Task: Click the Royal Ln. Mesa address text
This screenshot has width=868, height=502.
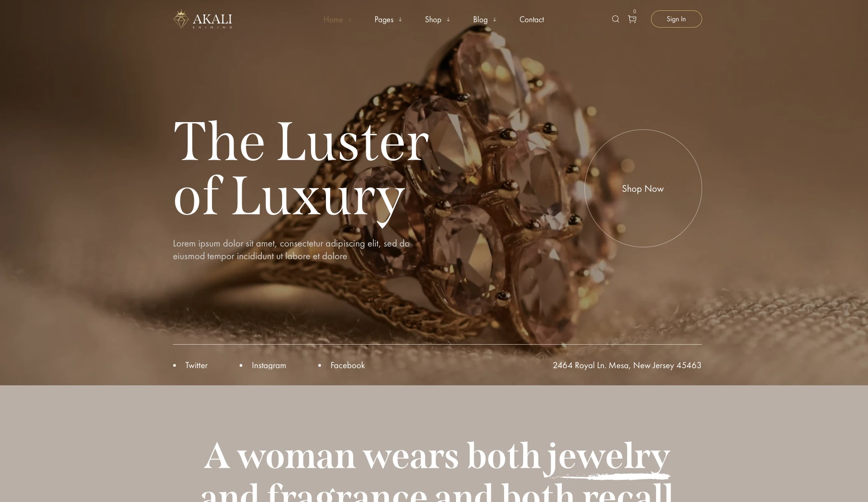Action: (627, 365)
